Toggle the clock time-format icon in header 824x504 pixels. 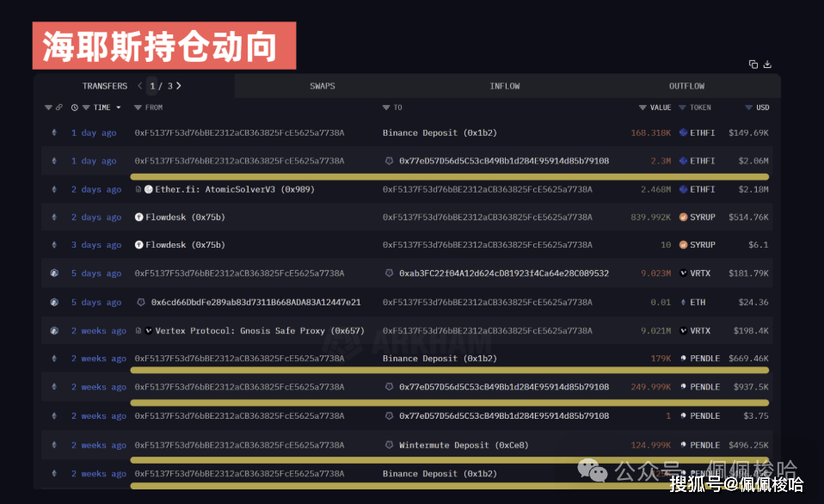pos(75,108)
